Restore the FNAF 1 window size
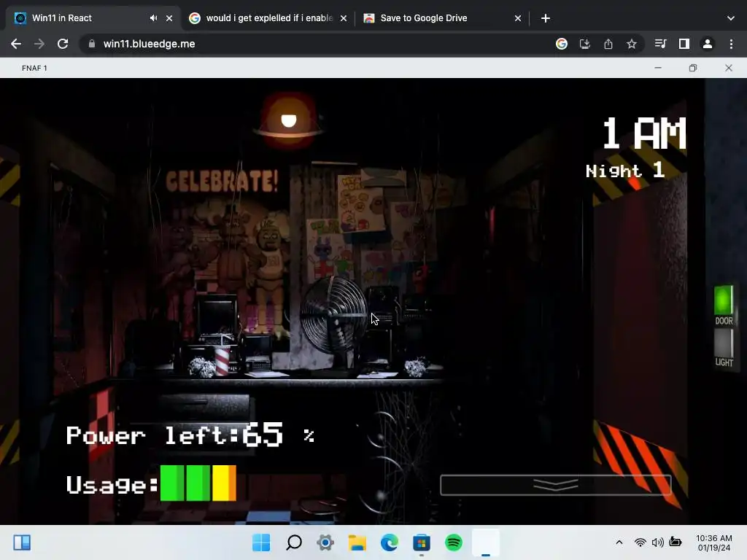The image size is (747, 560). [693, 68]
